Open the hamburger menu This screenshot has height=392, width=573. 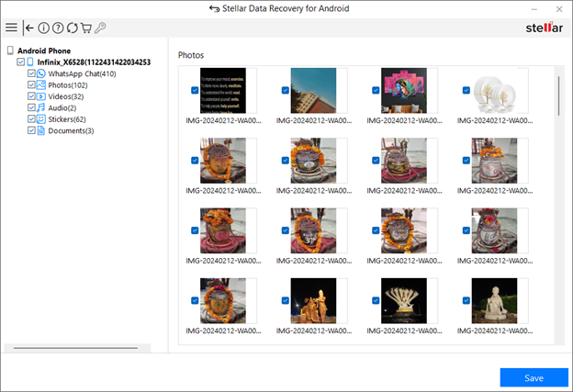click(x=11, y=28)
